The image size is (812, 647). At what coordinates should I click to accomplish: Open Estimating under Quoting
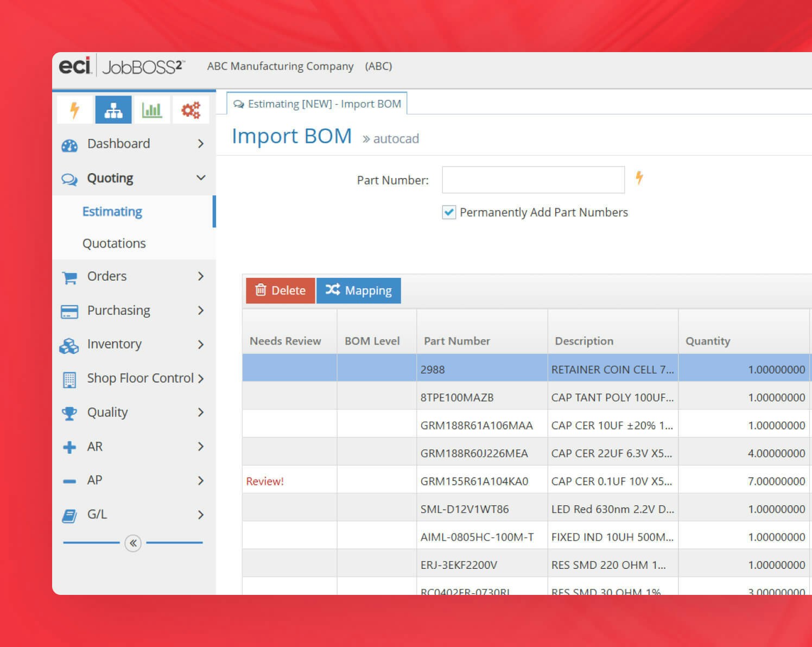coord(112,212)
